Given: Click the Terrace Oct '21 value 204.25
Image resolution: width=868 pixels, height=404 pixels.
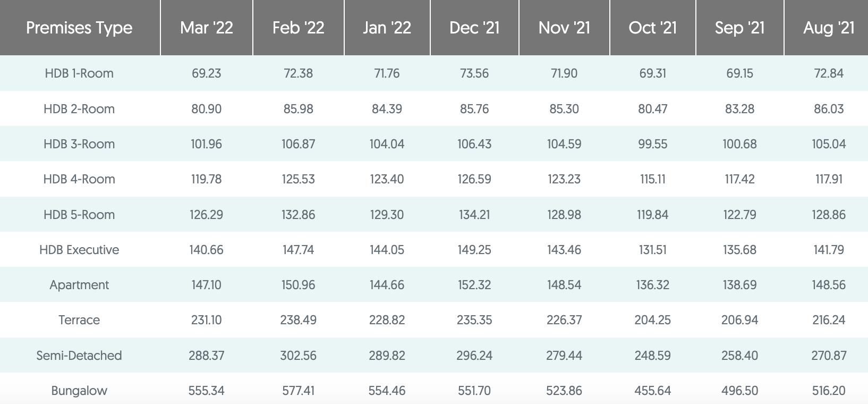Looking at the screenshot, I should [x=653, y=320].
